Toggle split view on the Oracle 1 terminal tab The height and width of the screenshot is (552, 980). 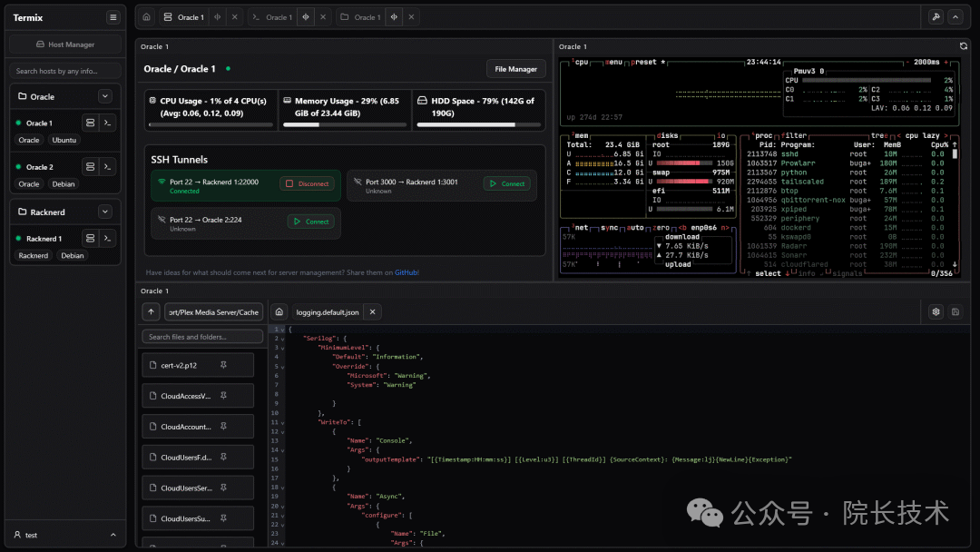(305, 17)
